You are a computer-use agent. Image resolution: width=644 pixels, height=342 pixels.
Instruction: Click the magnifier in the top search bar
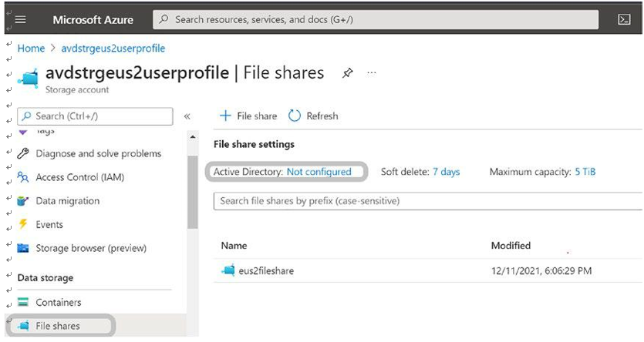click(x=164, y=19)
